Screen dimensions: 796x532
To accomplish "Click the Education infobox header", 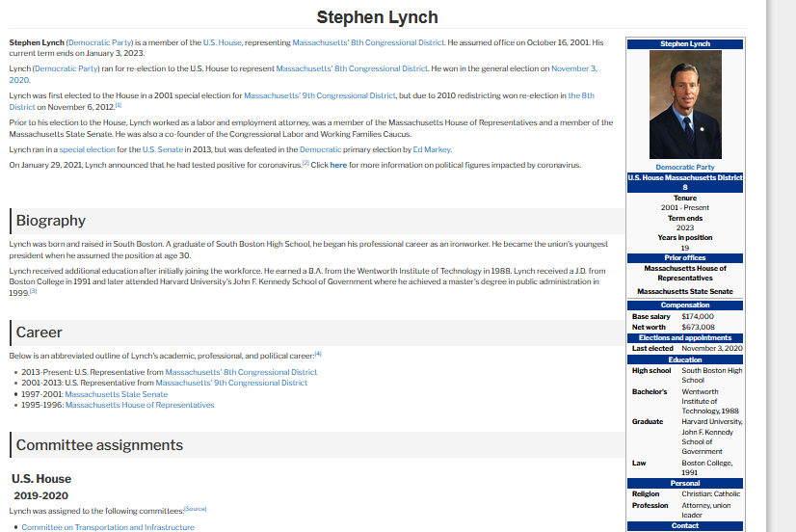I will tap(685, 359).
